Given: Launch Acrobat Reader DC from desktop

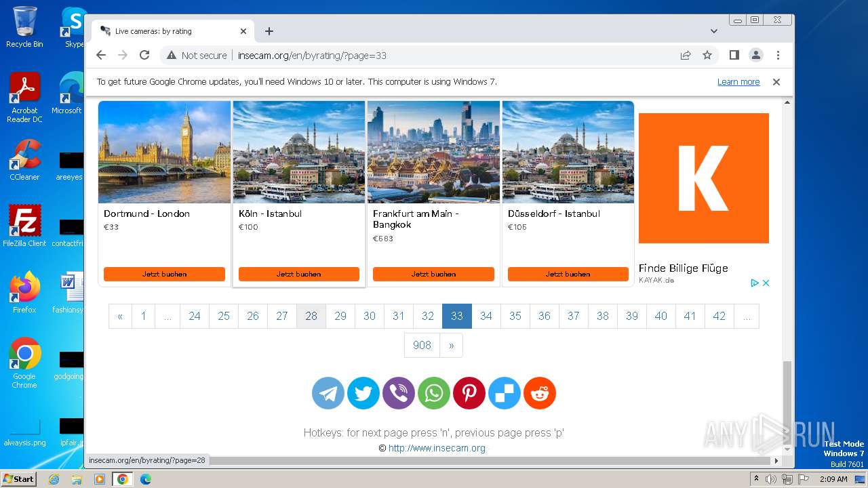Looking at the screenshot, I should pyautogui.click(x=24, y=98).
